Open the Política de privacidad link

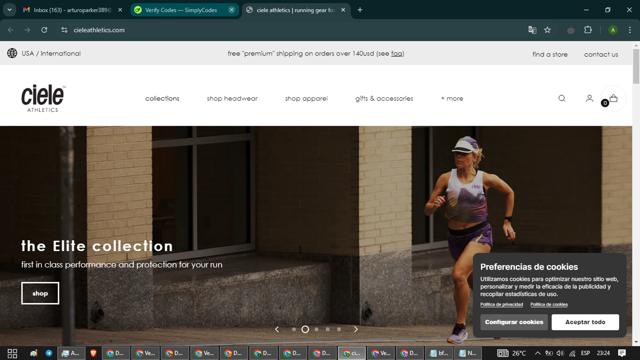[502, 304]
